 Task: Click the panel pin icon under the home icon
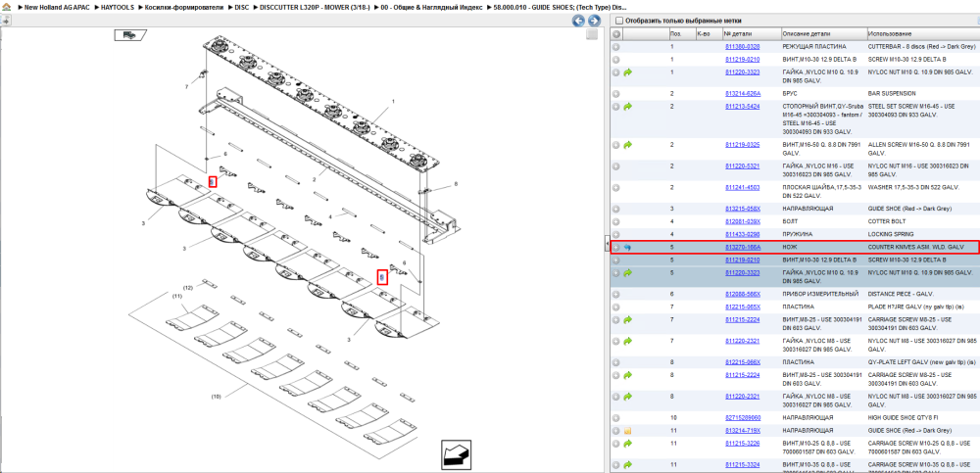(4, 20)
